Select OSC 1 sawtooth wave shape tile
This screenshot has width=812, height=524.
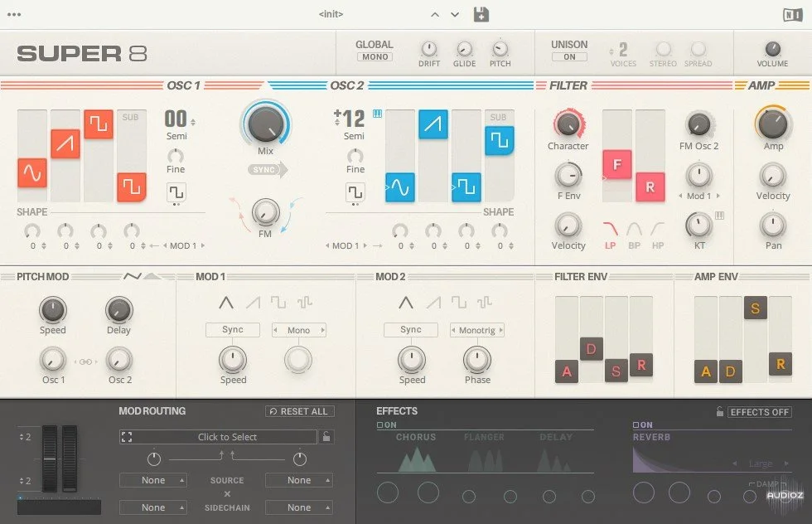(x=65, y=143)
